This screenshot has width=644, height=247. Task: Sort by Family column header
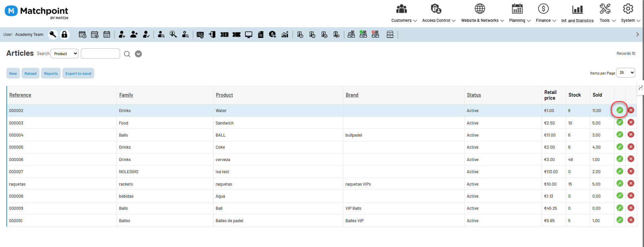coord(126,95)
